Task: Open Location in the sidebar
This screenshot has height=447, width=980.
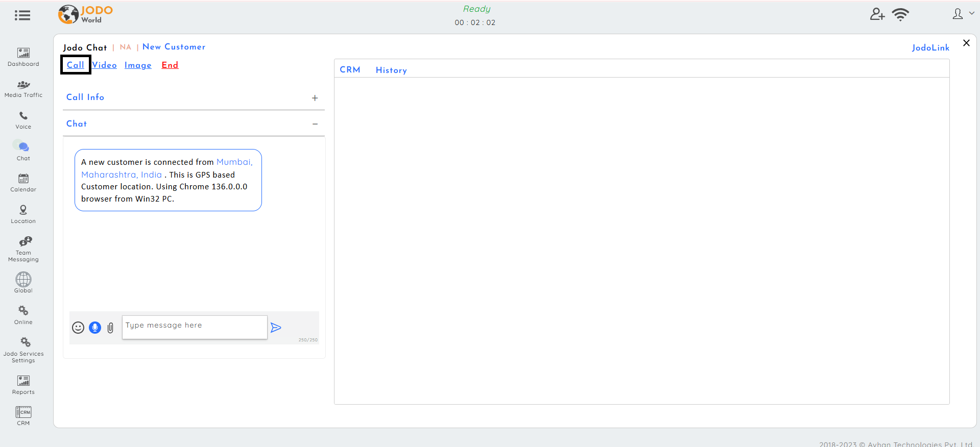Action: click(23, 215)
